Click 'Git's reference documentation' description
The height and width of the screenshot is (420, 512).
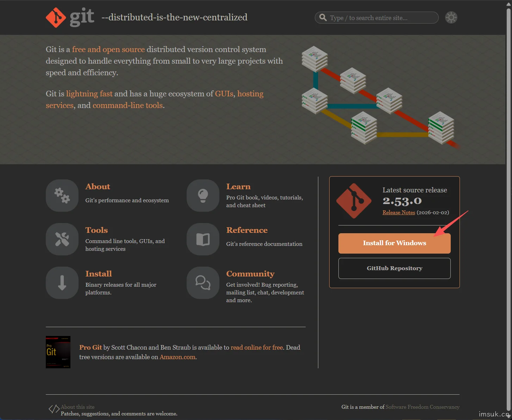[x=264, y=244]
